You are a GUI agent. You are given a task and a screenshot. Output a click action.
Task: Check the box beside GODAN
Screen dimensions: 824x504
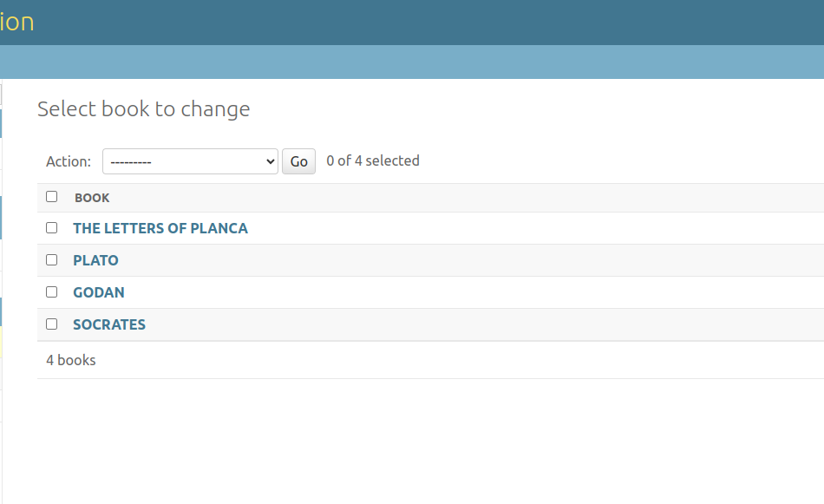click(x=52, y=292)
